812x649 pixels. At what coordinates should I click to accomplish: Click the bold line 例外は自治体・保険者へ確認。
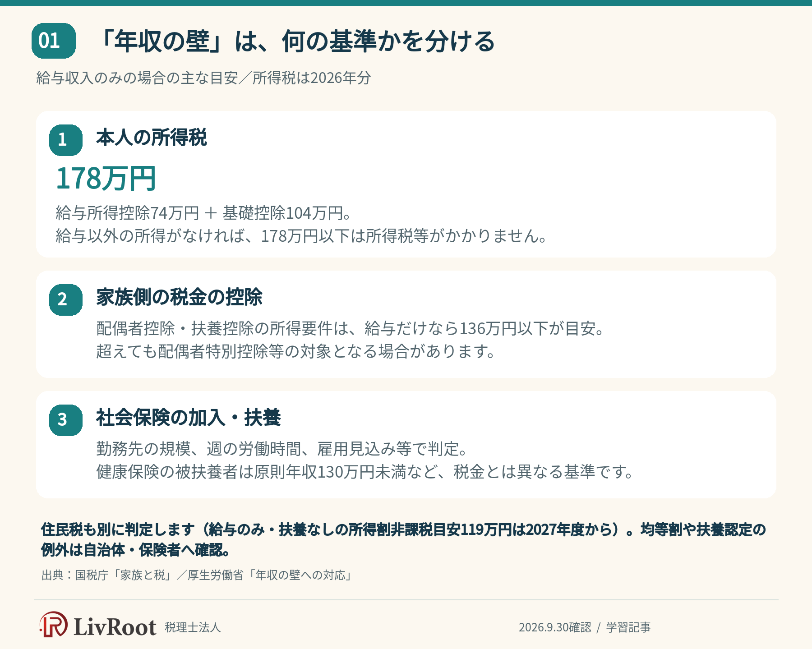(137, 550)
